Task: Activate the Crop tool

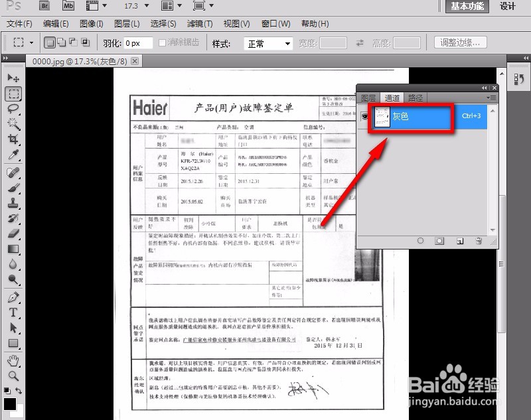Action: 13,139
